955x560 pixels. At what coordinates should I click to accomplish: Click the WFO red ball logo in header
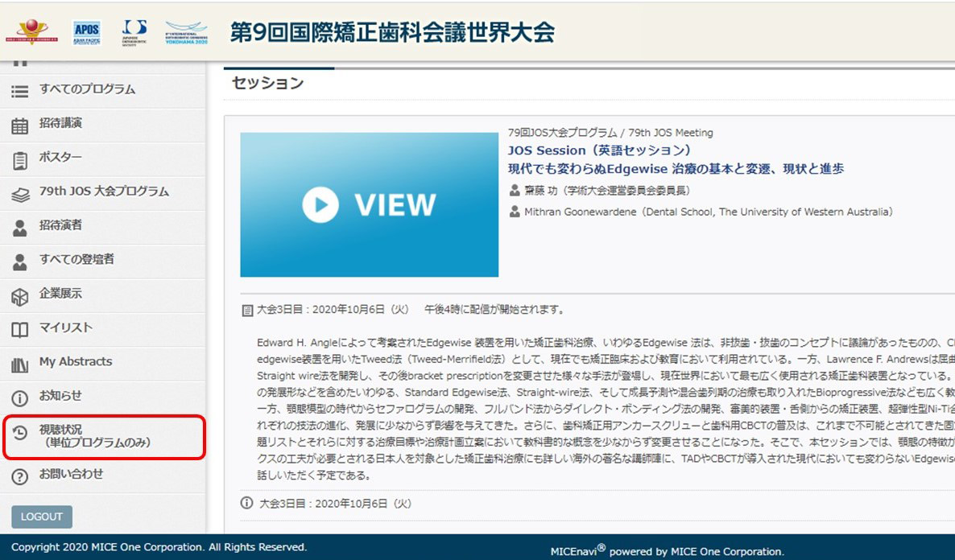click(x=31, y=31)
